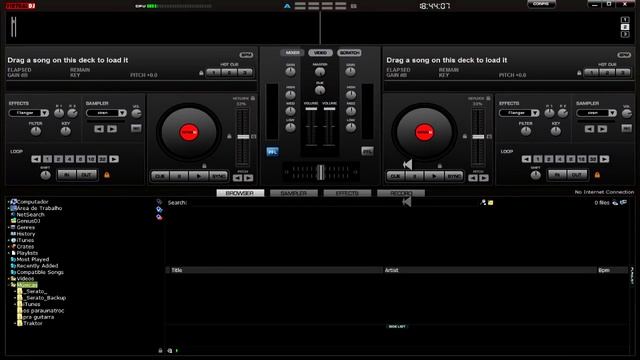Toggle the right deck loop smart lock
This screenshot has height=360, width=640.
(x=597, y=175)
